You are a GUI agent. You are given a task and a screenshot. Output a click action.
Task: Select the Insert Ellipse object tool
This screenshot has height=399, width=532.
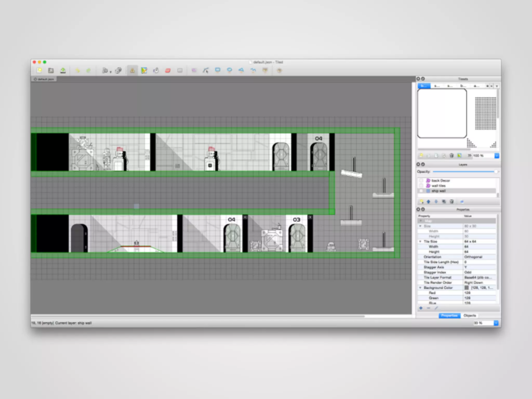pos(229,70)
